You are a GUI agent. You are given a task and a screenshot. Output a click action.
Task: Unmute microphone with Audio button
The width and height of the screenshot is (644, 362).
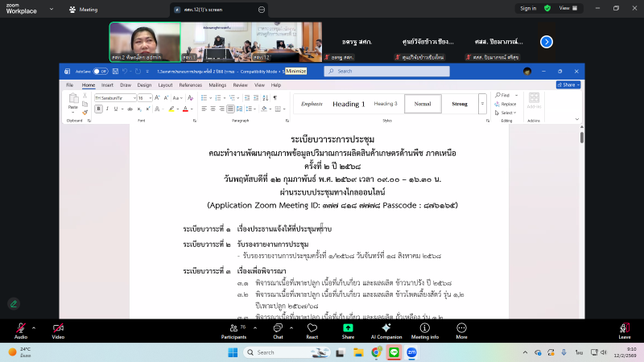20,331
